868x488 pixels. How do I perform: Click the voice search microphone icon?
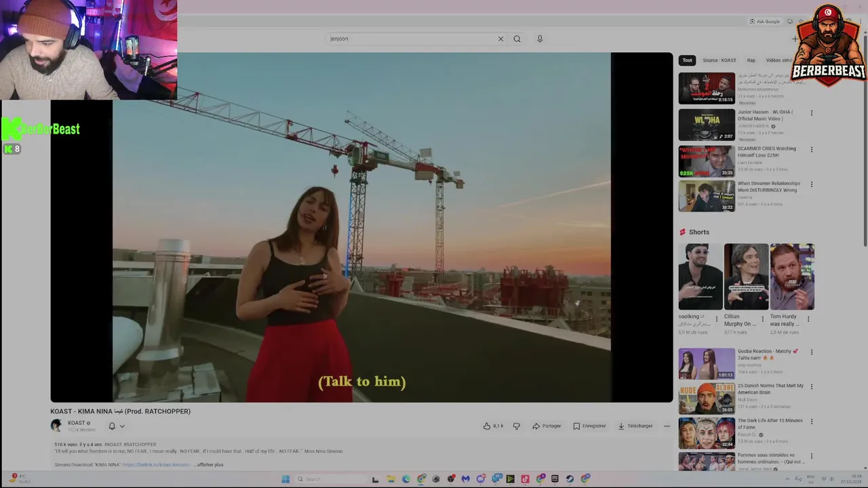540,39
